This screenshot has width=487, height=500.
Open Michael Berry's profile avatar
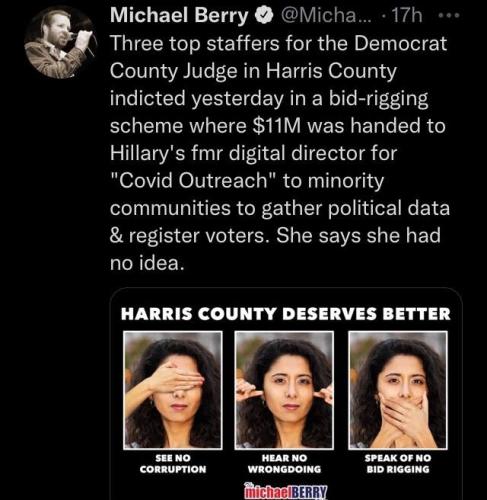pyautogui.click(x=61, y=43)
